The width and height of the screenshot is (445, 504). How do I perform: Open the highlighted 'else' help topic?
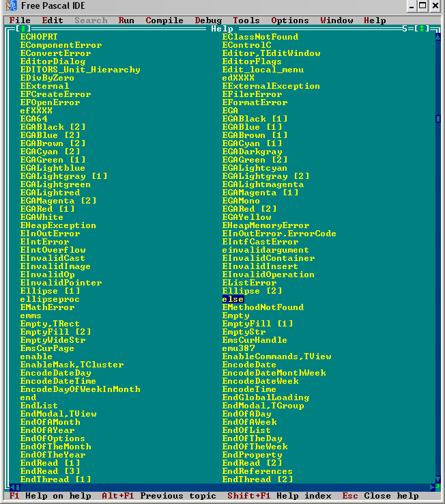tap(233, 299)
